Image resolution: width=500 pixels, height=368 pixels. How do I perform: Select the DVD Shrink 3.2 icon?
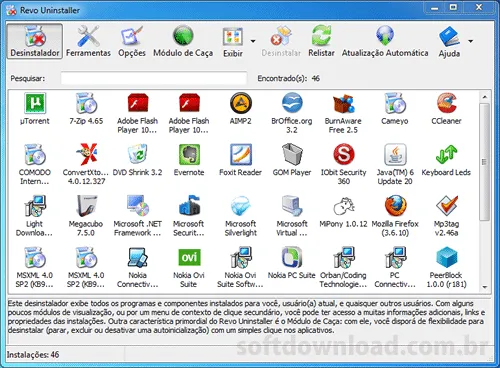(137, 155)
